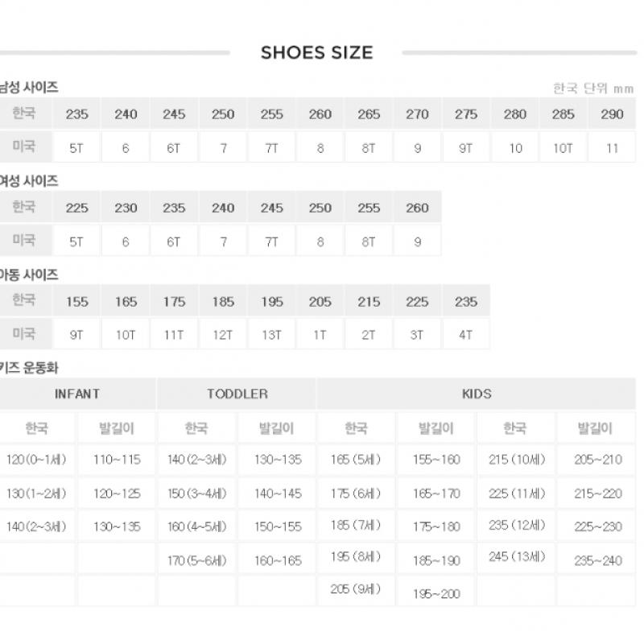Click the US size 11 cell

coord(612,148)
